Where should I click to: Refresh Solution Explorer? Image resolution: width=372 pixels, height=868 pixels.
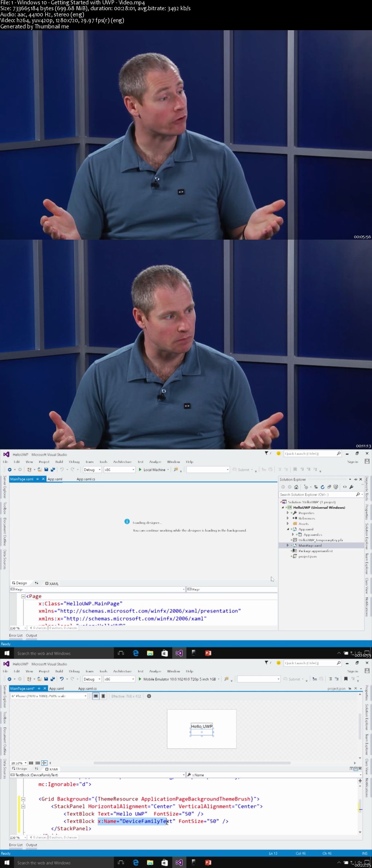tap(322, 487)
